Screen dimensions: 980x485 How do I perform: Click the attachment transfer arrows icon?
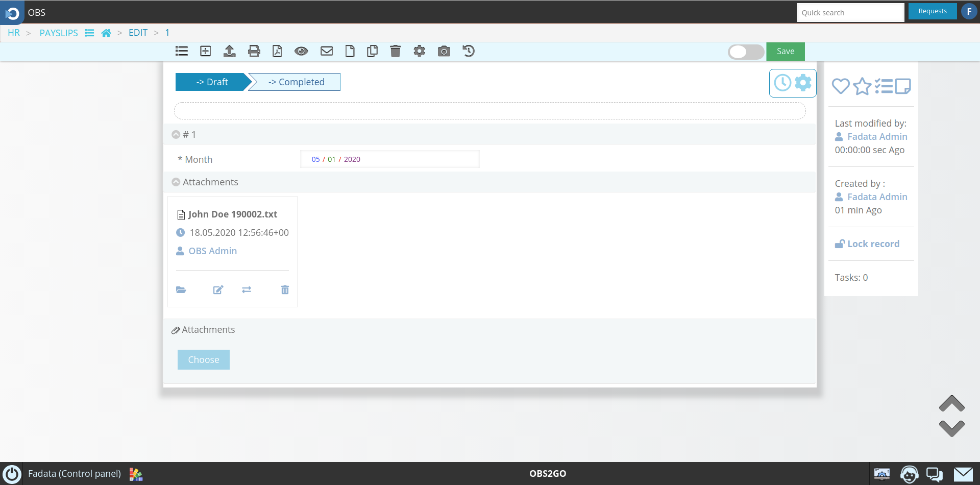click(x=247, y=290)
